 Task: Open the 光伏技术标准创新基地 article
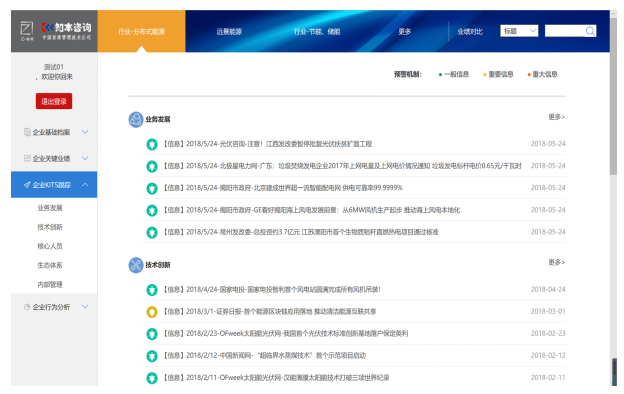(x=285, y=334)
